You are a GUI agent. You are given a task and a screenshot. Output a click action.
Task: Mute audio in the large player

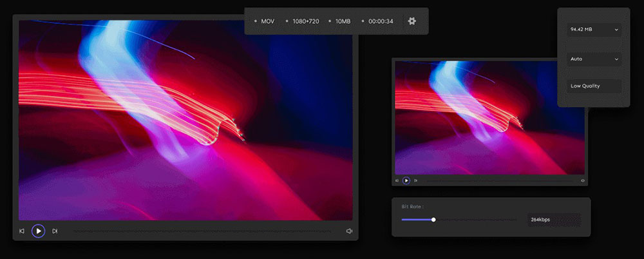(349, 231)
